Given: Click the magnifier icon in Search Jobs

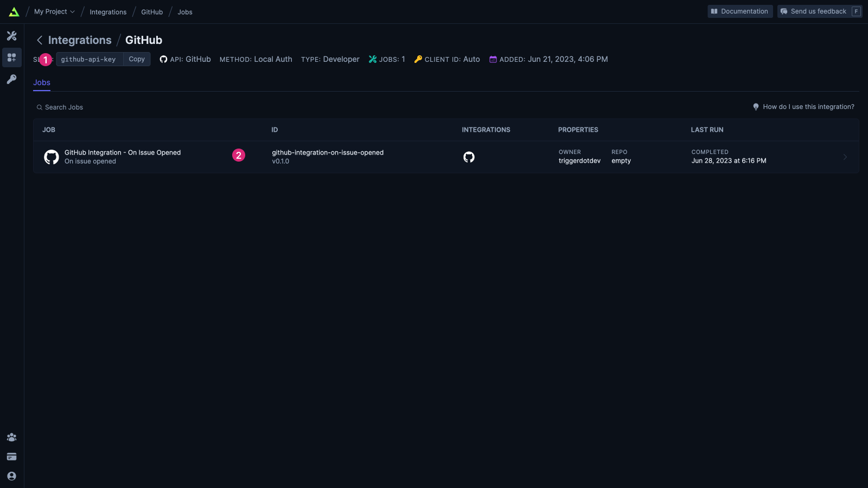Looking at the screenshot, I should (x=40, y=107).
